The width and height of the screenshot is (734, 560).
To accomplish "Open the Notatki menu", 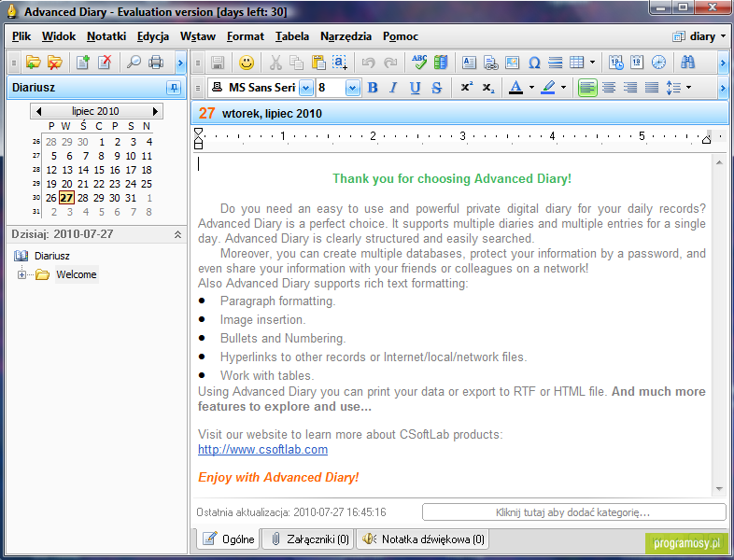I will tap(106, 36).
